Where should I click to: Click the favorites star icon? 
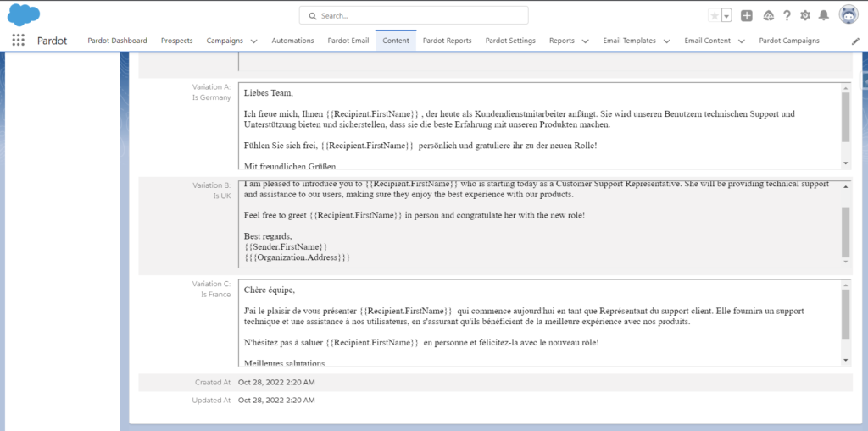[x=714, y=16]
